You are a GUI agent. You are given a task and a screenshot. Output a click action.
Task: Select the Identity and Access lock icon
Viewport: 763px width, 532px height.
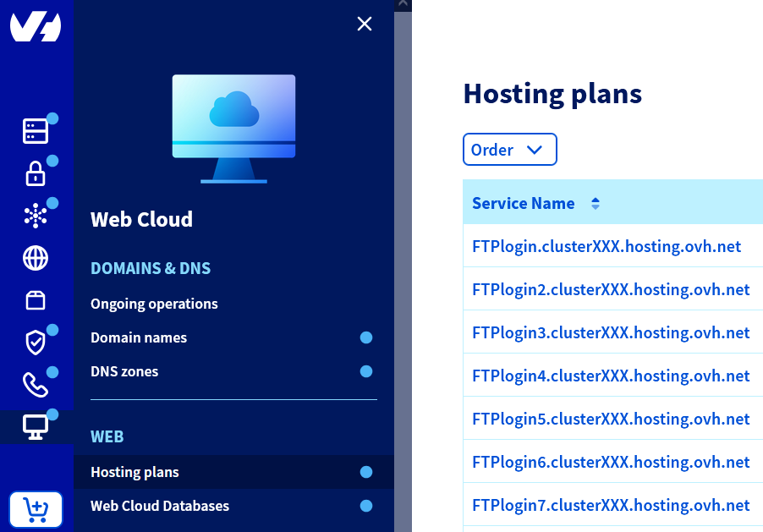[x=35, y=173]
